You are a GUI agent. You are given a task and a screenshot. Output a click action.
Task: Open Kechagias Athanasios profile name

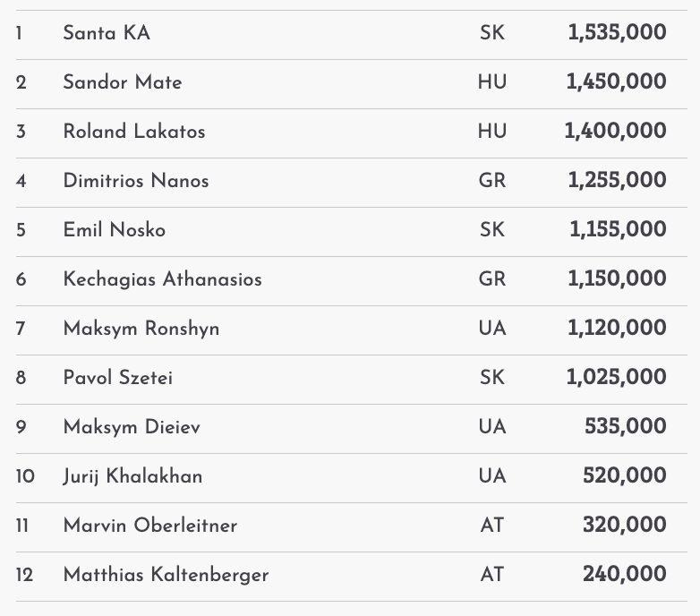[x=162, y=279]
